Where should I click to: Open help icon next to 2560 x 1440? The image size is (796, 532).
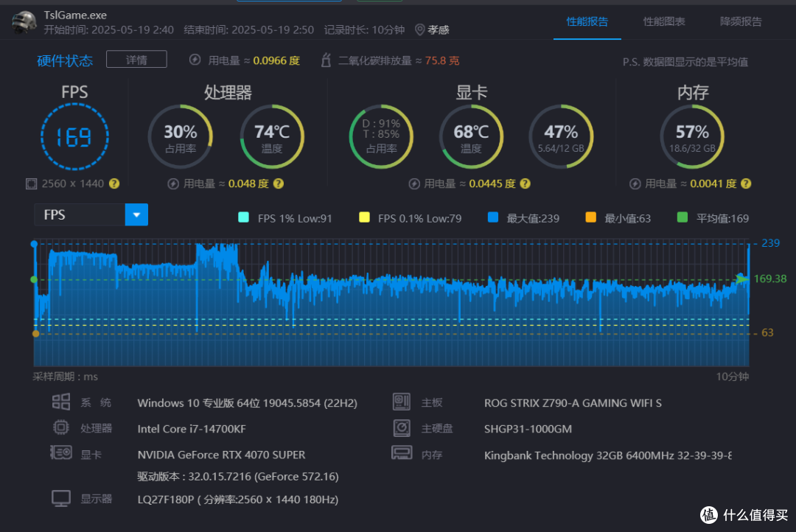(x=114, y=183)
